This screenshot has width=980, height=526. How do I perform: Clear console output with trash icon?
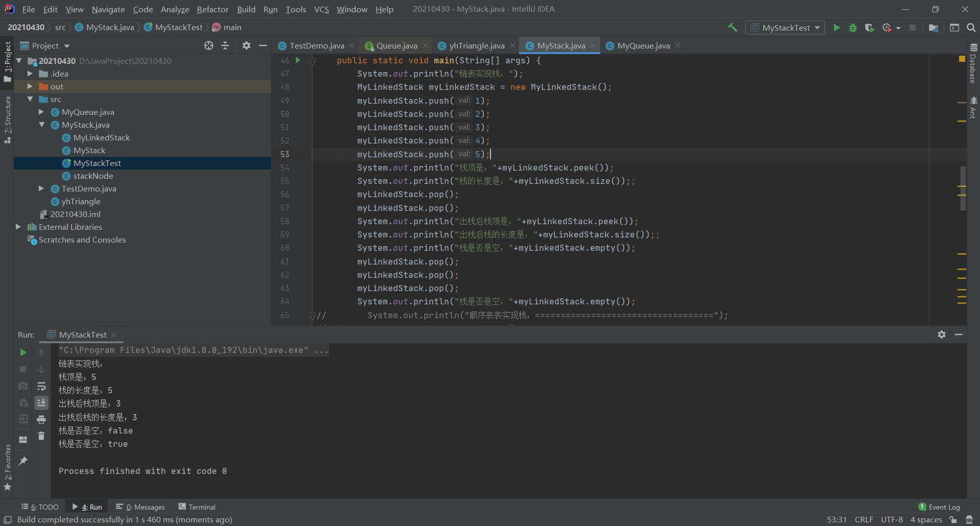[x=41, y=436]
